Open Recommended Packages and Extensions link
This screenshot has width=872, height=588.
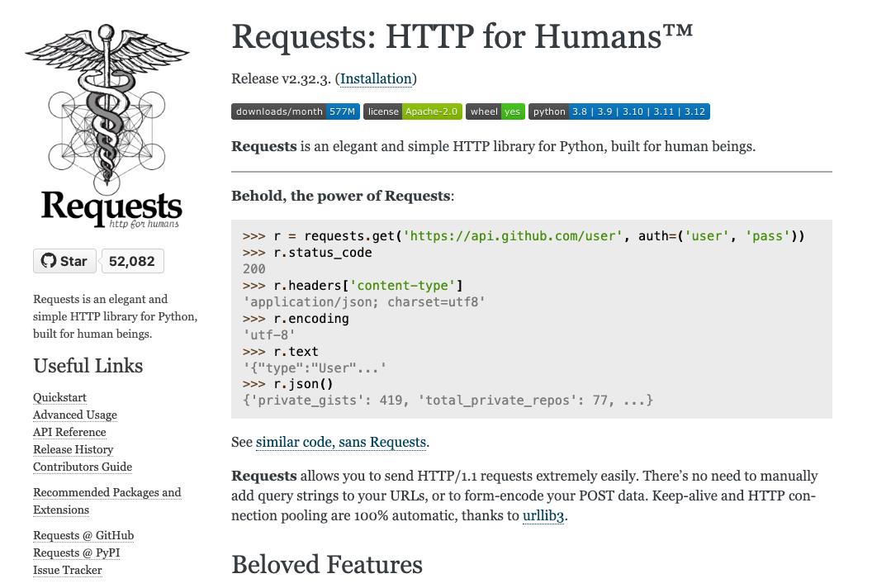(107, 493)
